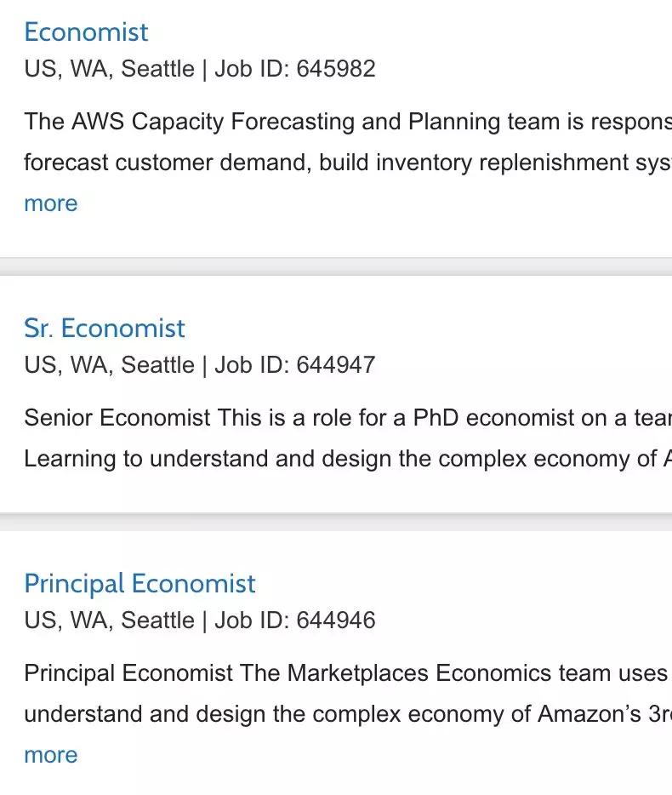The width and height of the screenshot is (672, 795).
Task: Click the "Marketplaces Economics team" description line
Action: pos(348,674)
